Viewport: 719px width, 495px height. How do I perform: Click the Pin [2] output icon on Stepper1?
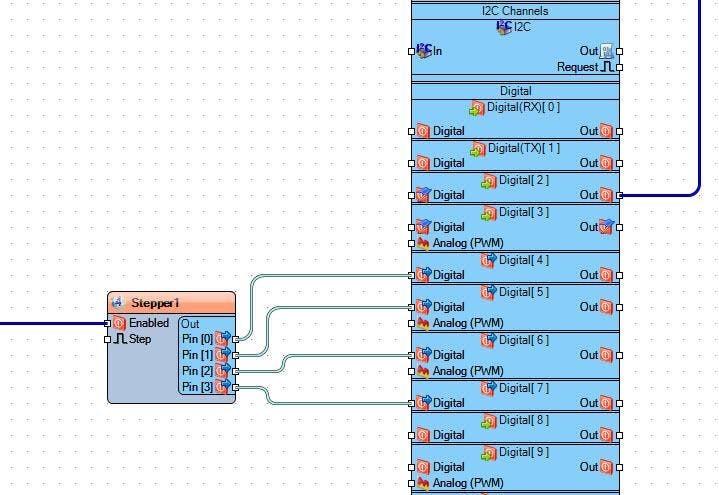pos(223,371)
